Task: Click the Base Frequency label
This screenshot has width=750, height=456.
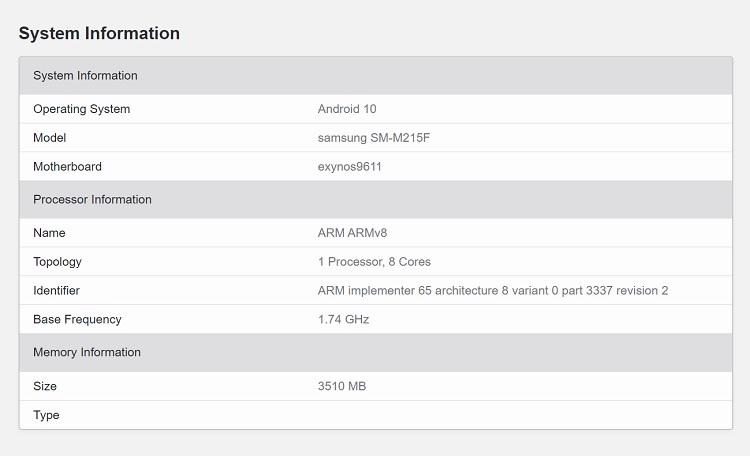Action: tap(77, 320)
